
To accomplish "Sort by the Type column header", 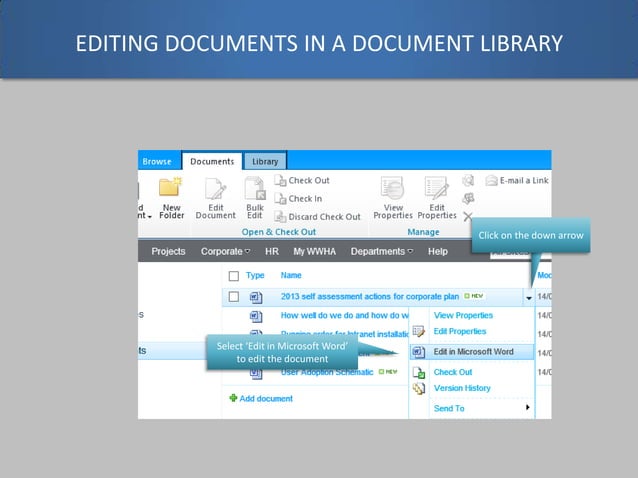I will click(255, 275).
